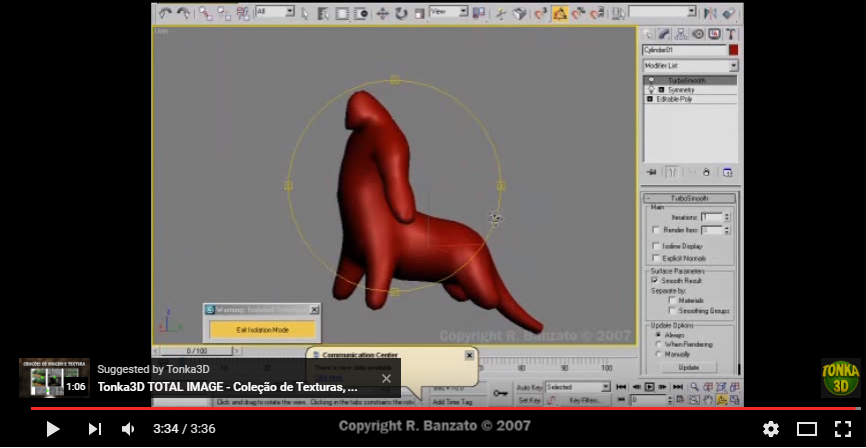The height and width of the screenshot is (448, 866).
Task: Dismiss the suggested video card
Action: click(386, 378)
